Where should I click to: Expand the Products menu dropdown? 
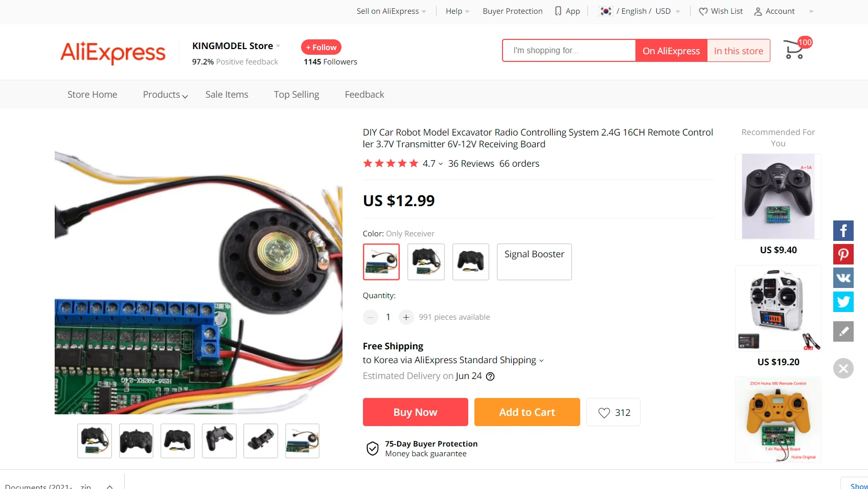(166, 95)
